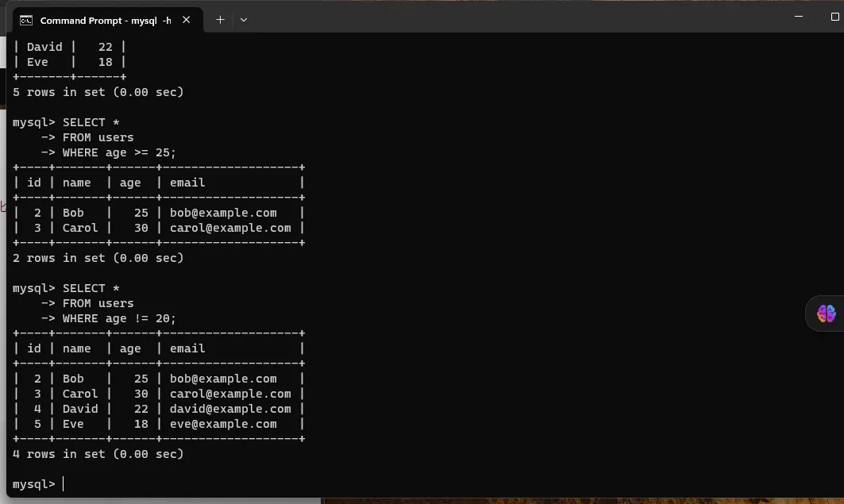Image resolution: width=844 pixels, height=504 pixels.
Task: Close the Command Prompt mysql tab
Action: tap(187, 20)
